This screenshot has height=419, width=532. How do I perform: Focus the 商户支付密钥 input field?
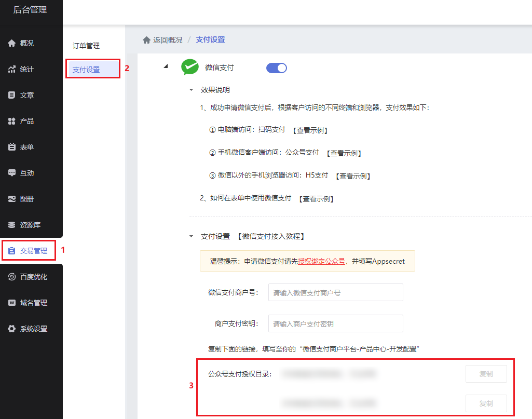[x=336, y=323]
